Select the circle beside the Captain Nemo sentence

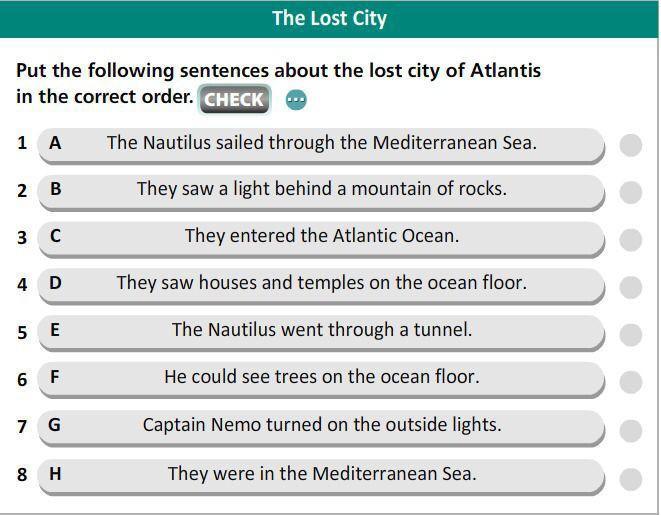click(x=631, y=431)
